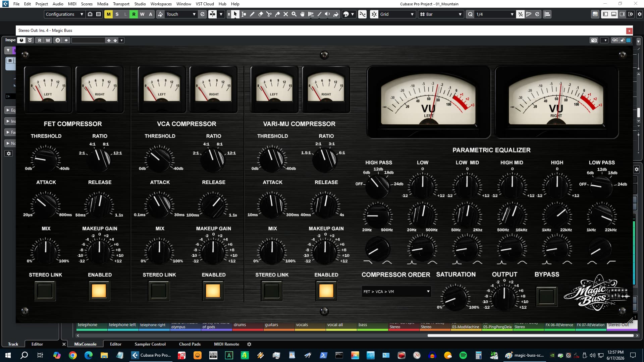Open Spotify from the taskbar
The image size is (644, 362).
463,355
